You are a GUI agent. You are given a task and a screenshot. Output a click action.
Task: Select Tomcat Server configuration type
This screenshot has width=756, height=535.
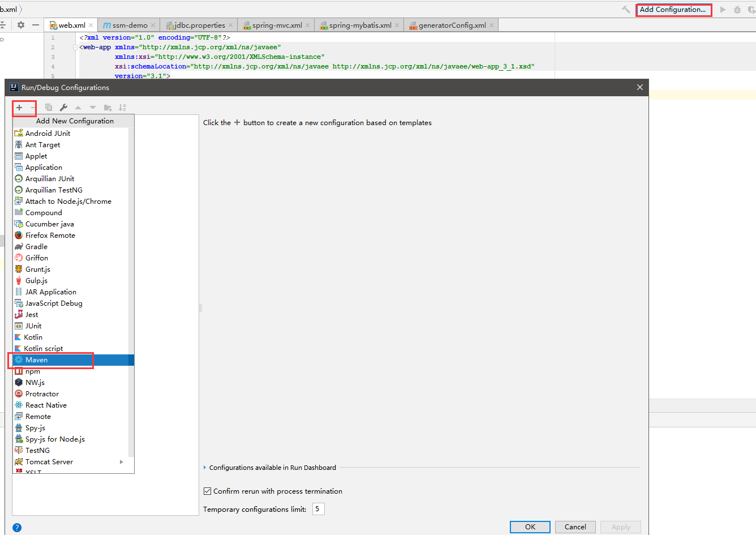pos(71,462)
